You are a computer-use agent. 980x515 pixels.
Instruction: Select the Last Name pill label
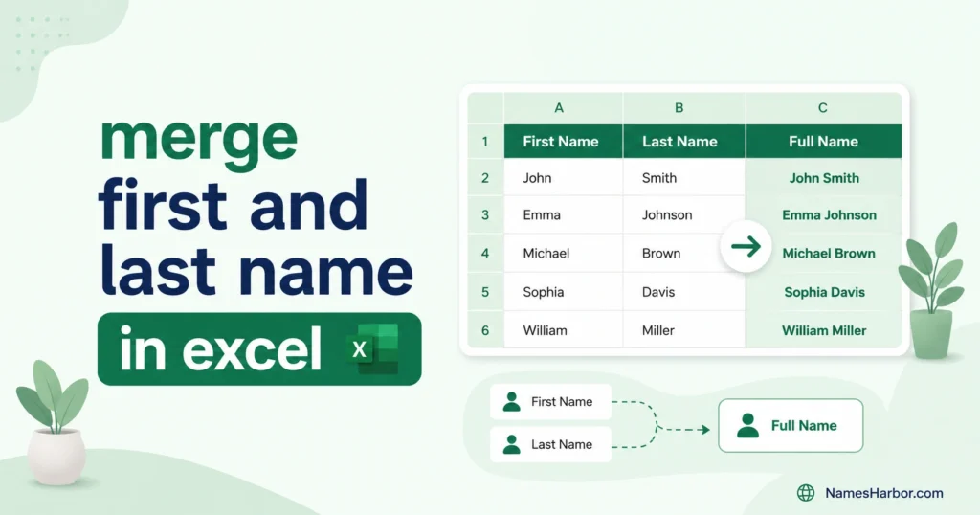[x=550, y=444]
